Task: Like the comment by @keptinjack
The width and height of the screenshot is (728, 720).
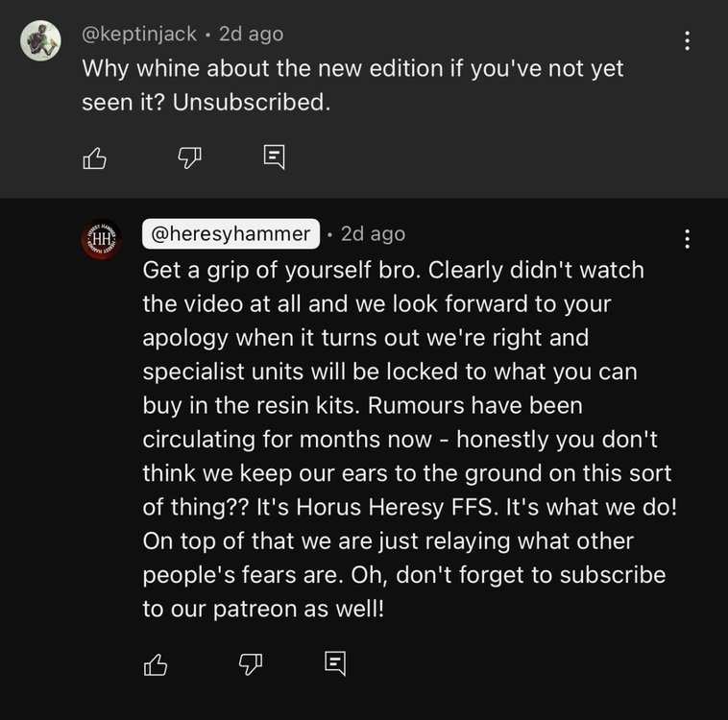Action: coord(95,158)
